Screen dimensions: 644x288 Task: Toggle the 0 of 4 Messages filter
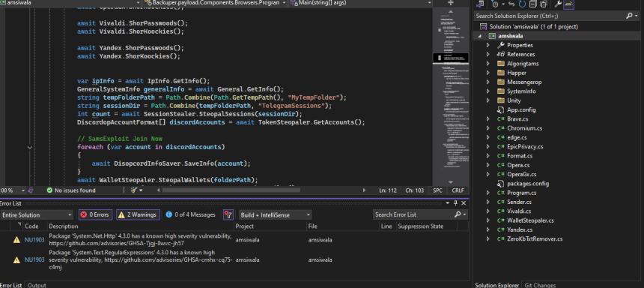(190, 214)
